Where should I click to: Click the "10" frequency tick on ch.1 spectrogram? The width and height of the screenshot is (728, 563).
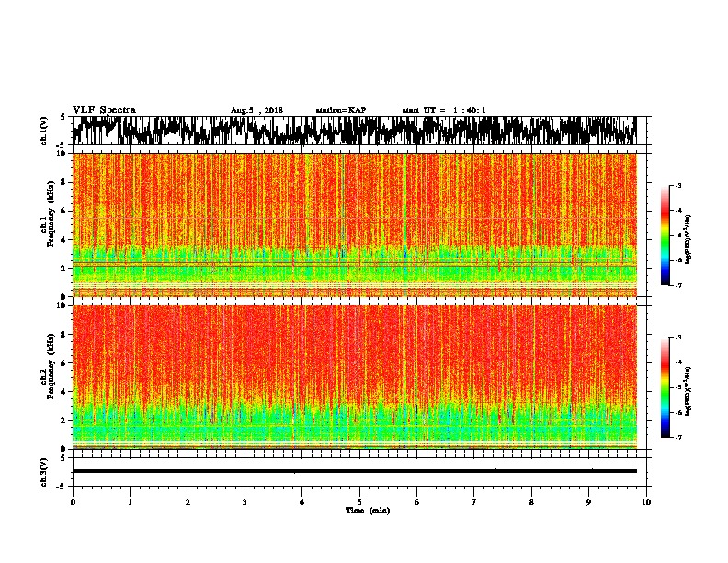point(63,154)
